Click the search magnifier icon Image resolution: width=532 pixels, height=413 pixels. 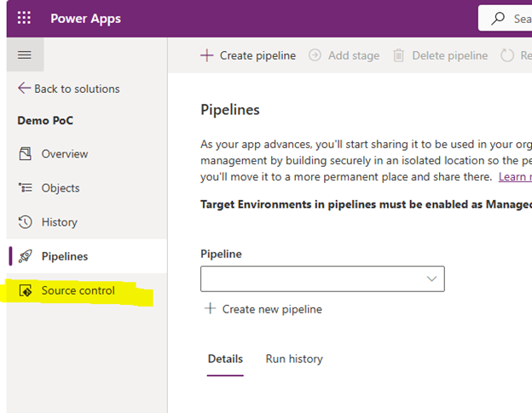coord(498,18)
